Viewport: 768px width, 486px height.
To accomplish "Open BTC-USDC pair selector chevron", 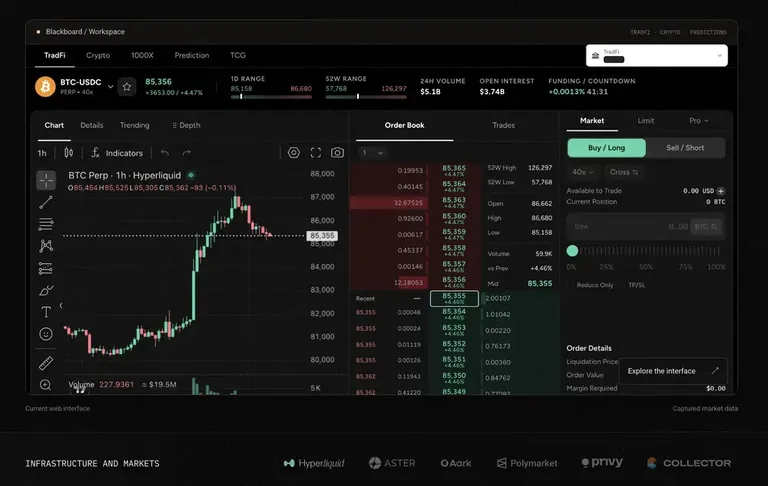I will (x=111, y=87).
